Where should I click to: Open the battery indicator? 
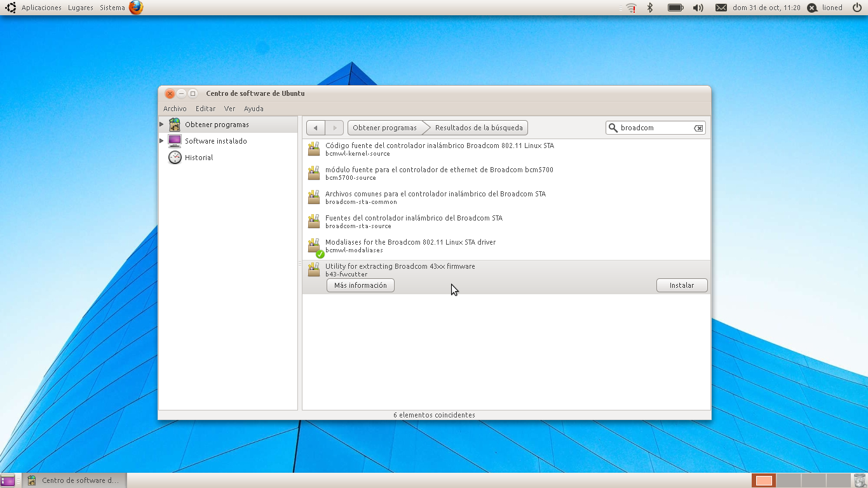click(675, 8)
